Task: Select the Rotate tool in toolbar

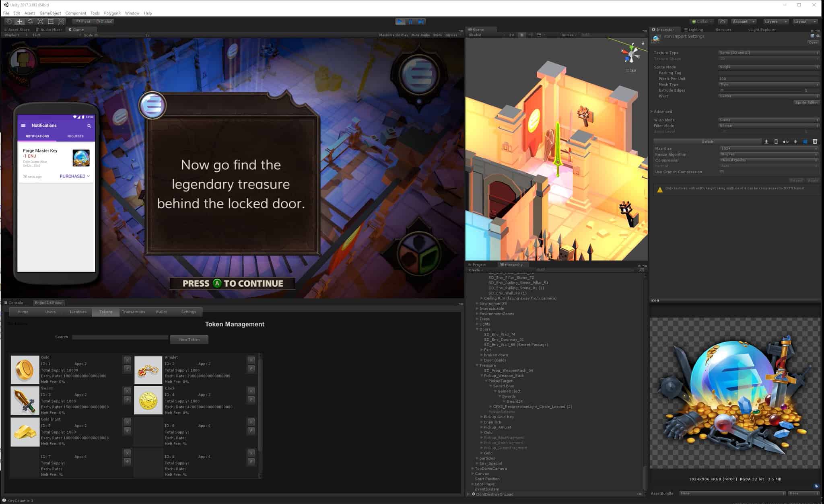Action: click(x=30, y=22)
